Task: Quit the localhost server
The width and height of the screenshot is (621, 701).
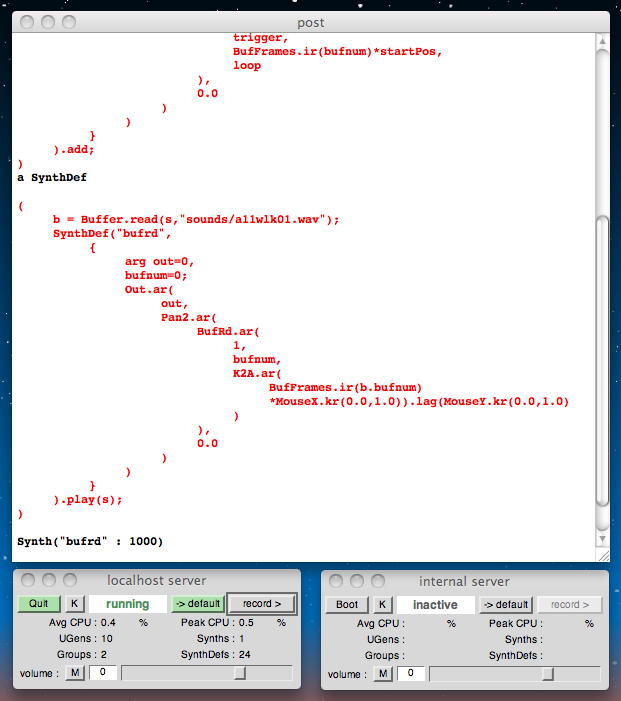Action: tap(38, 604)
